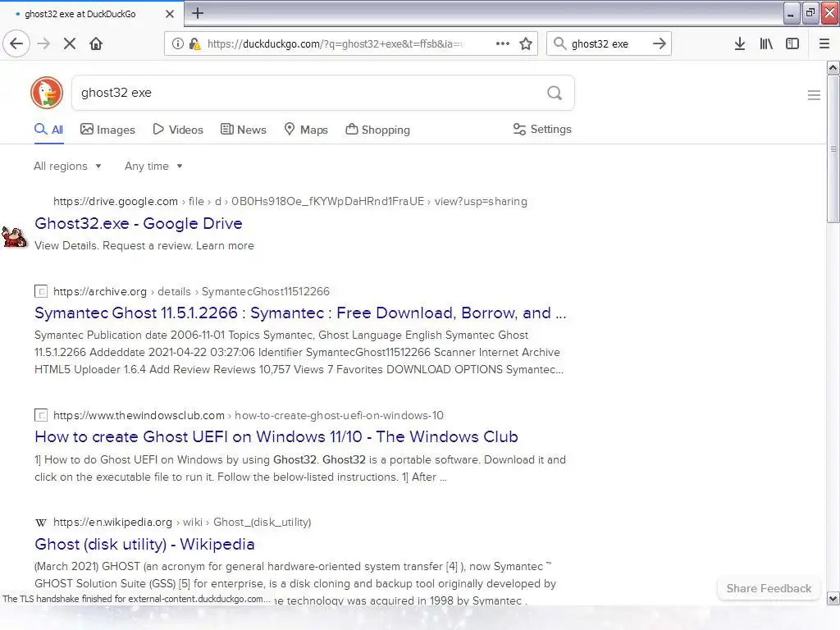Click the Wikipedia W favicon

pyautogui.click(x=41, y=523)
